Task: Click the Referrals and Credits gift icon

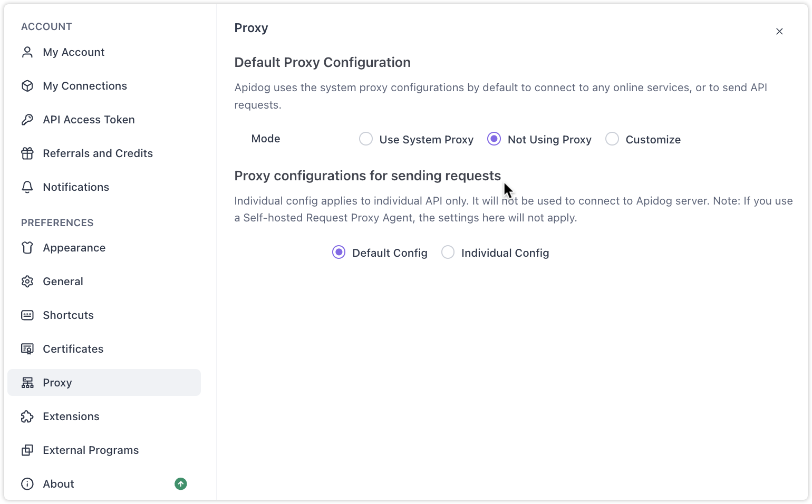Action: click(27, 153)
